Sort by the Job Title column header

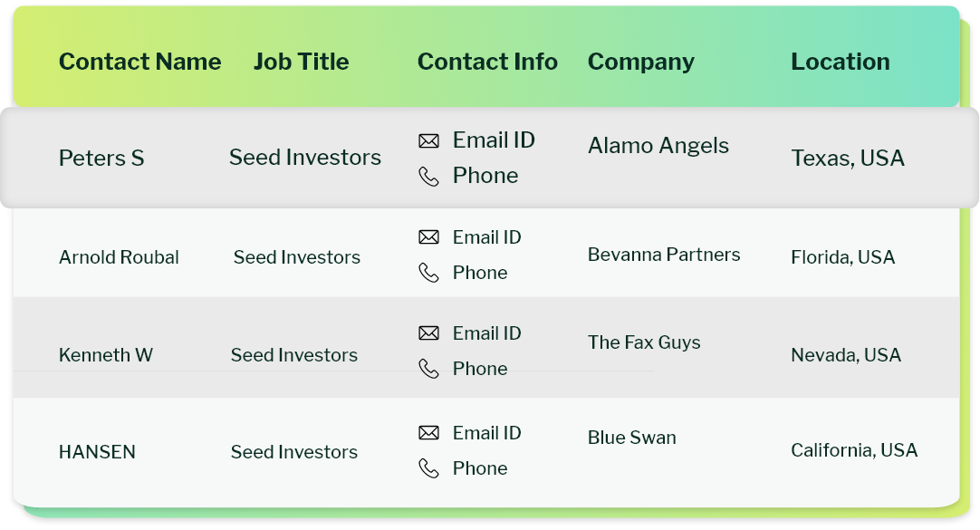tap(301, 62)
